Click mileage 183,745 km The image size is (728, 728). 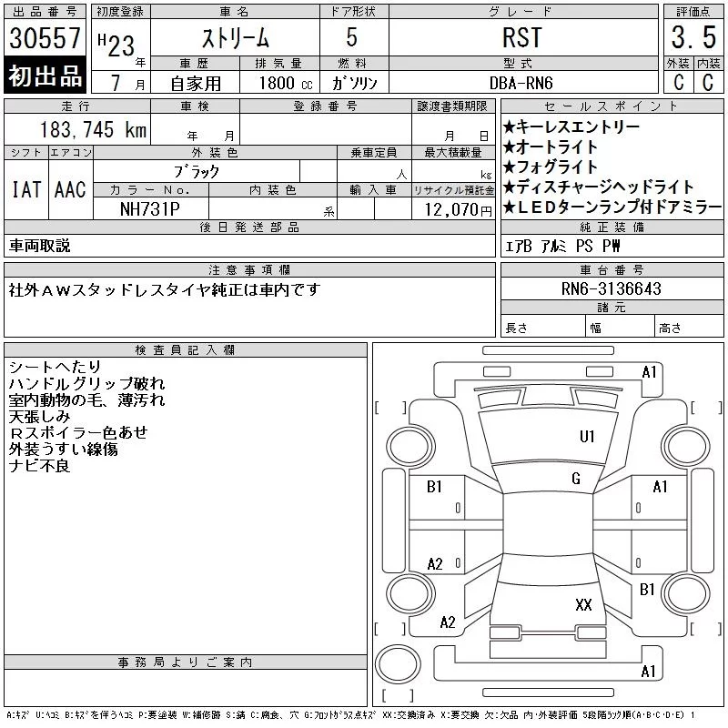(94, 129)
